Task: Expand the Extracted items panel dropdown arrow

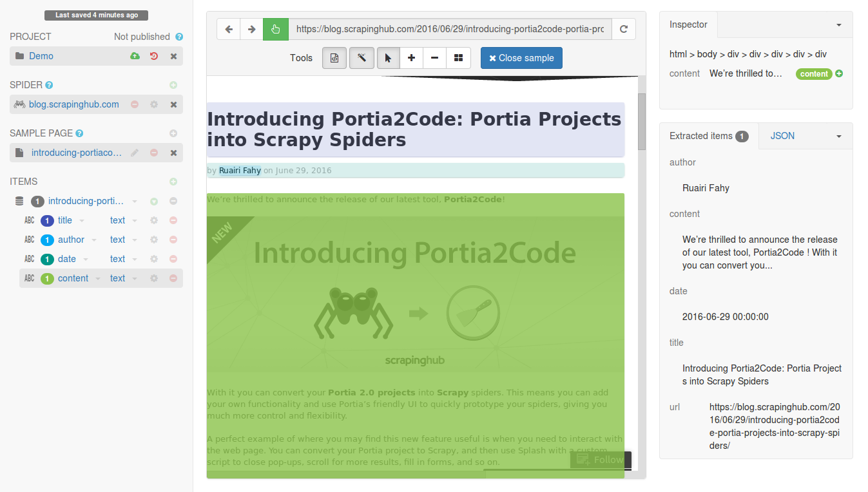Action: [838, 137]
